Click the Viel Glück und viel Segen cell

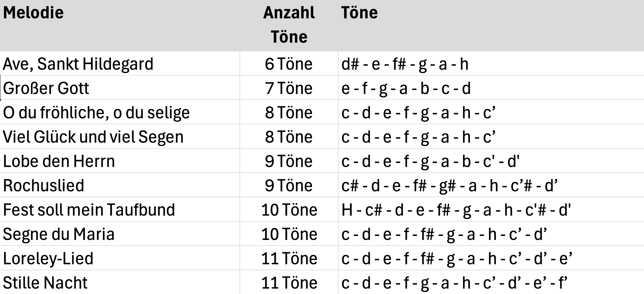(x=120, y=136)
